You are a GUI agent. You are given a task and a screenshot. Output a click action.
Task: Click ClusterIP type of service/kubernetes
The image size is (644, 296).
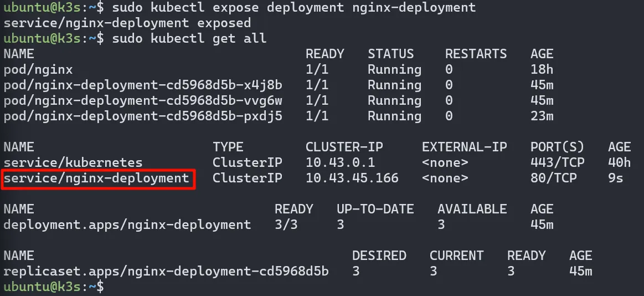coord(248,163)
